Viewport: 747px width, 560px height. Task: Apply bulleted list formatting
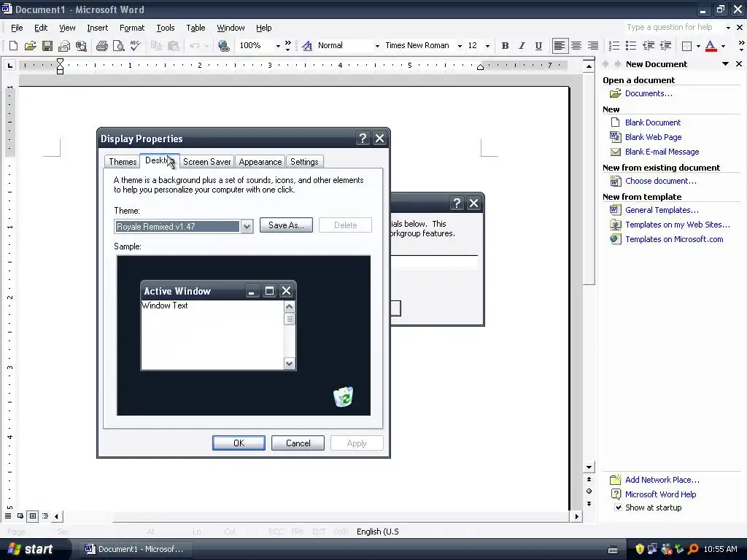631,46
